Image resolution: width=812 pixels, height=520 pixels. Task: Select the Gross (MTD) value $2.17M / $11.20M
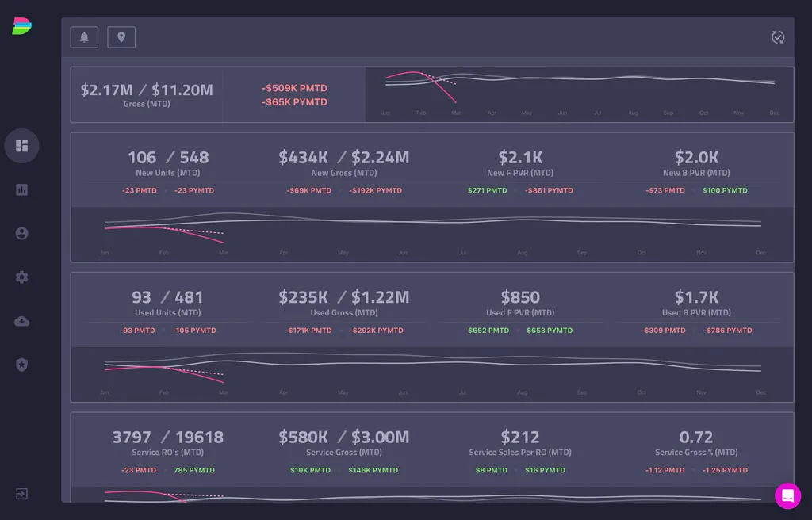pos(147,90)
